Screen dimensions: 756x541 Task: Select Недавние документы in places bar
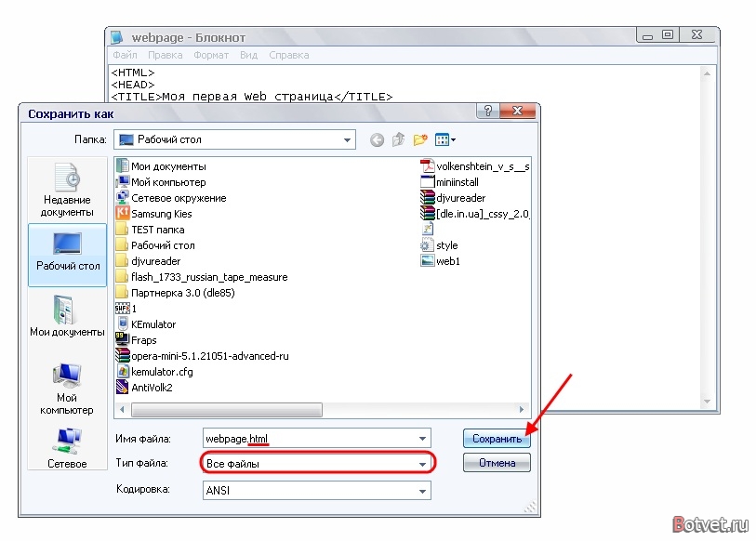pyautogui.click(x=67, y=190)
